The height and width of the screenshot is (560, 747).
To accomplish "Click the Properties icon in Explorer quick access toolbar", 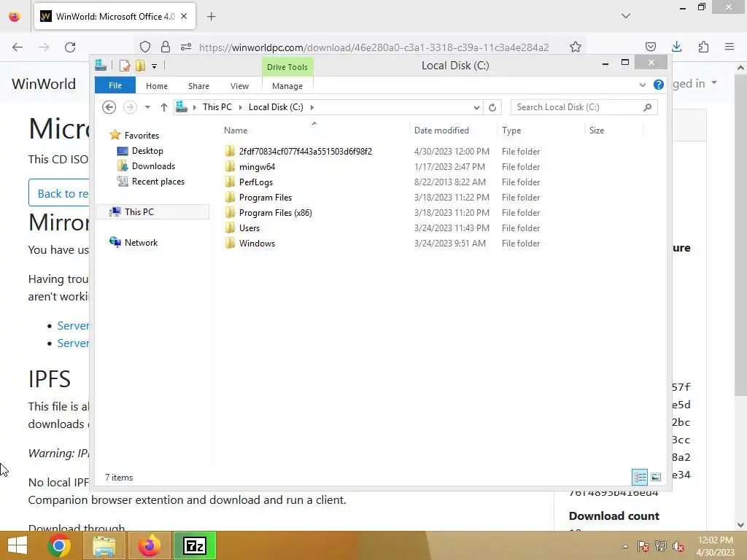I will (124, 66).
